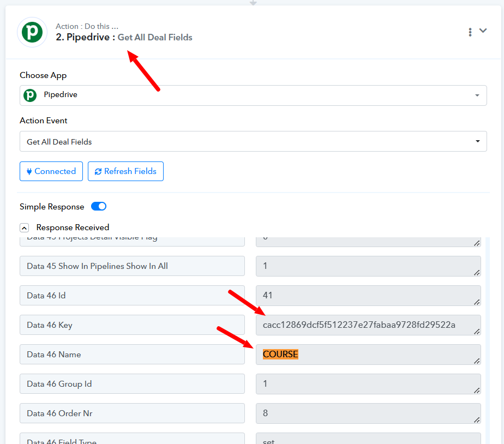Click the Data 45 Show In Pipelines value 1
The width and height of the screenshot is (504, 444).
pos(368,266)
